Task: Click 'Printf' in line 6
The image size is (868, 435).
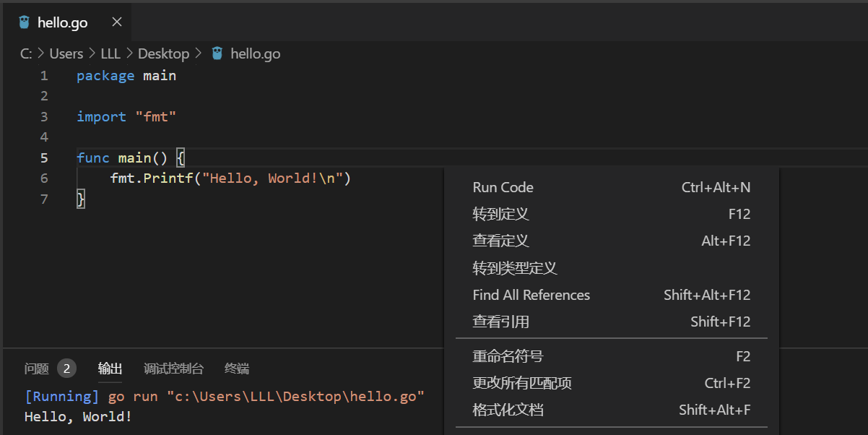Action: point(168,178)
